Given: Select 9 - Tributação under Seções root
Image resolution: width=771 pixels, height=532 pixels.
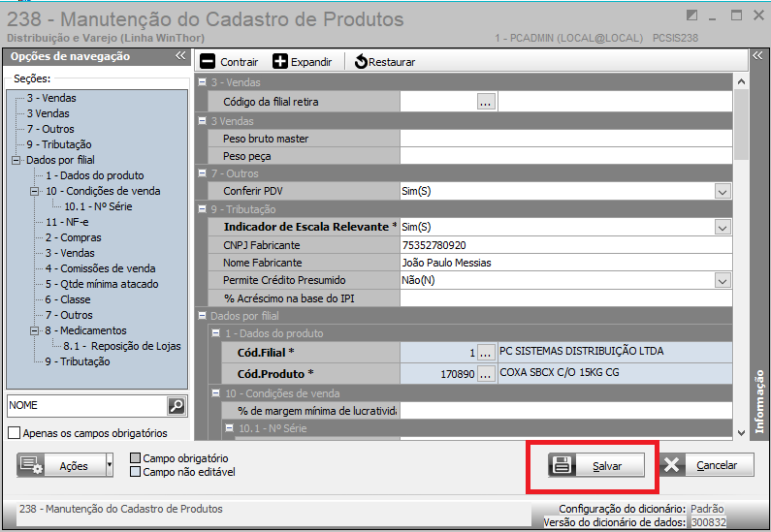Looking at the screenshot, I should click(59, 144).
